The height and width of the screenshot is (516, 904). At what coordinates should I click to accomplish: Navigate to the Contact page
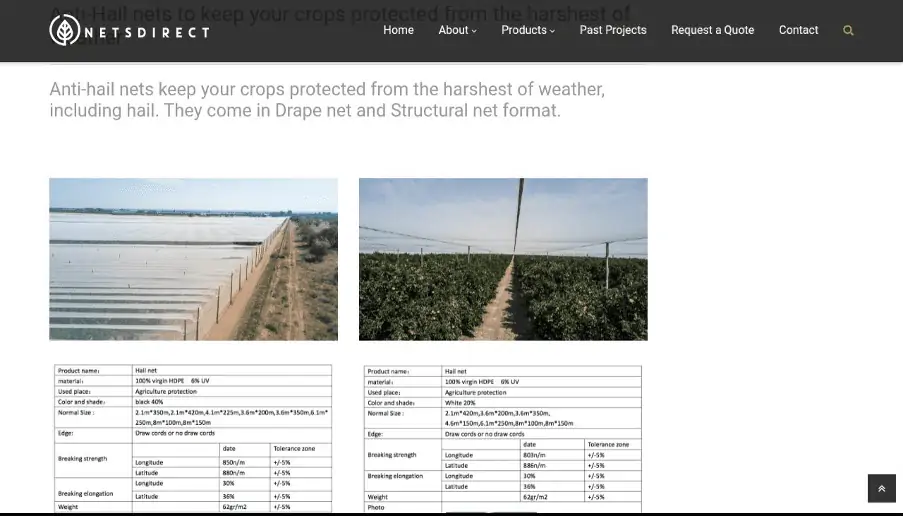point(798,30)
